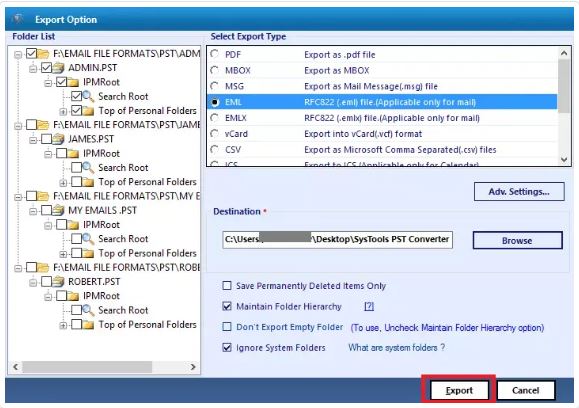Click the Export button
This screenshot has width=579, height=408.
459,390
